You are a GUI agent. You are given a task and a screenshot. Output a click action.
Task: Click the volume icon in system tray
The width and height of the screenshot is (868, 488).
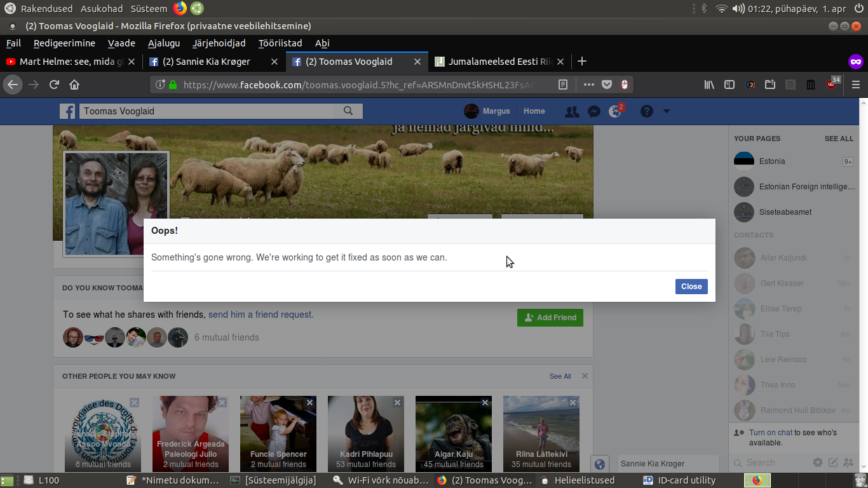pos(738,9)
